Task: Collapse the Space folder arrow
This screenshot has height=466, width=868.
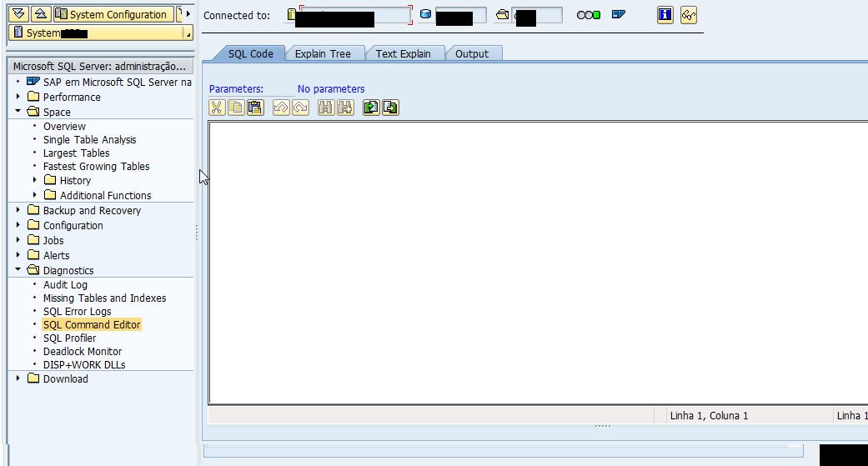Action: 18,111
